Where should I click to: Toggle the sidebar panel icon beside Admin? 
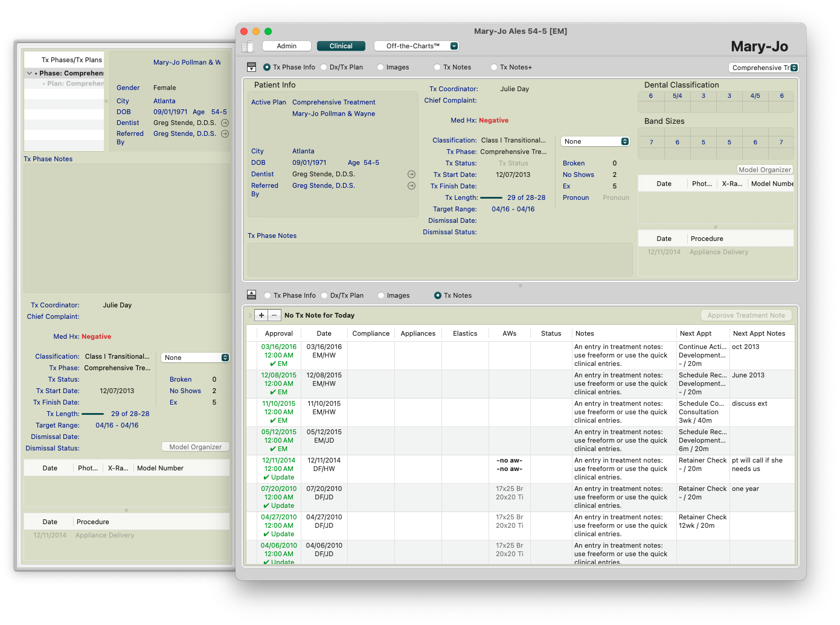pyautogui.click(x=247, y=46)
